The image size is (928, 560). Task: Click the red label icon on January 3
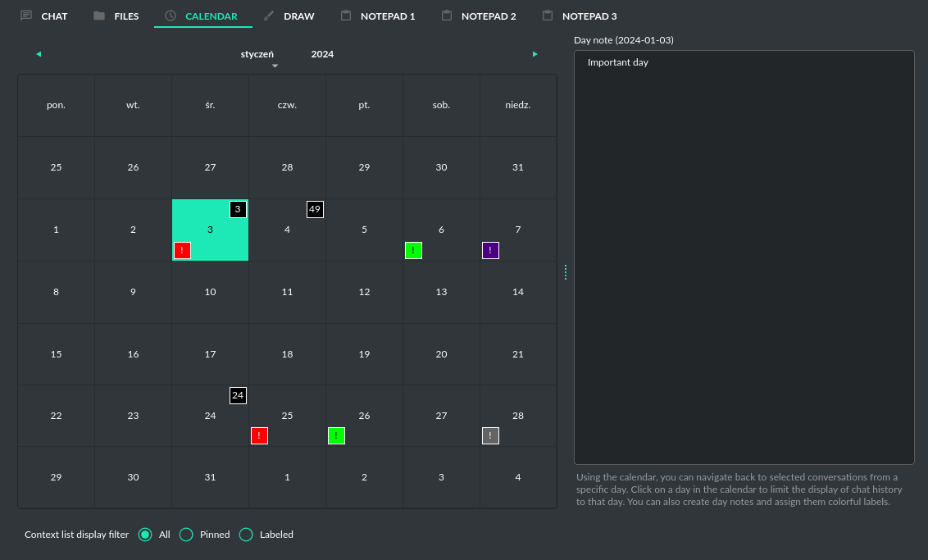[182, 250]
